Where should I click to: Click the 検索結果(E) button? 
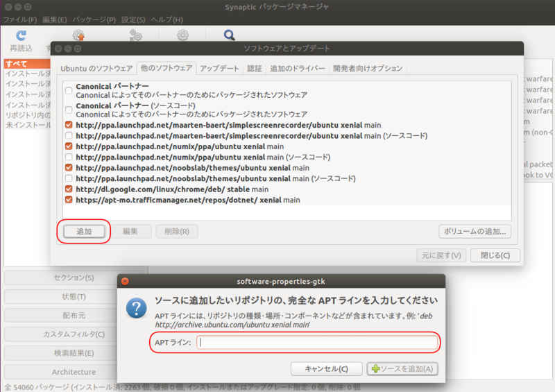(61, 353)
